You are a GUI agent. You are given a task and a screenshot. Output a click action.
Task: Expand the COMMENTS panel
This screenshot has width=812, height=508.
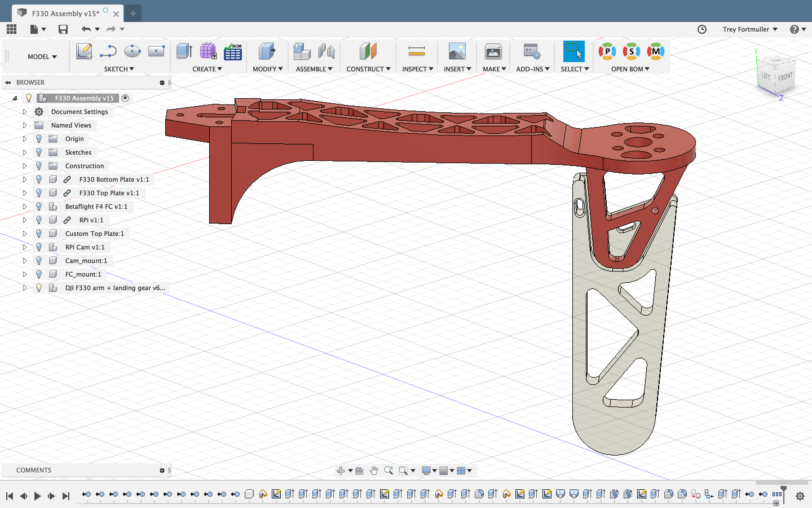[x=162, y=470]
